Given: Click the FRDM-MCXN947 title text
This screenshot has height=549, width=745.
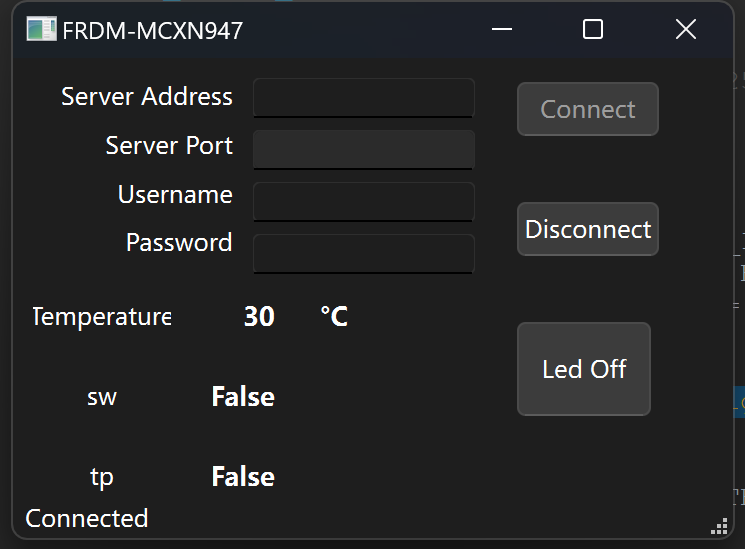Looking at the screenshot, I should (153, 31).
